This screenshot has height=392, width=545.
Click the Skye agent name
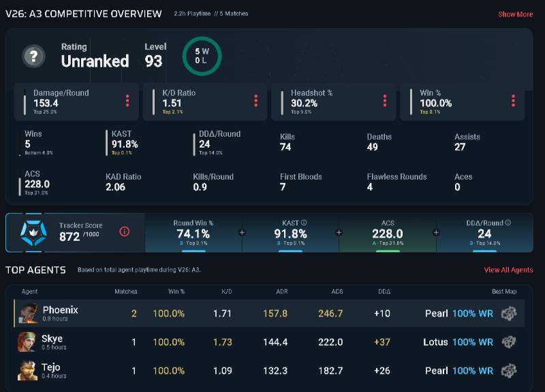[x=52, y=338]
